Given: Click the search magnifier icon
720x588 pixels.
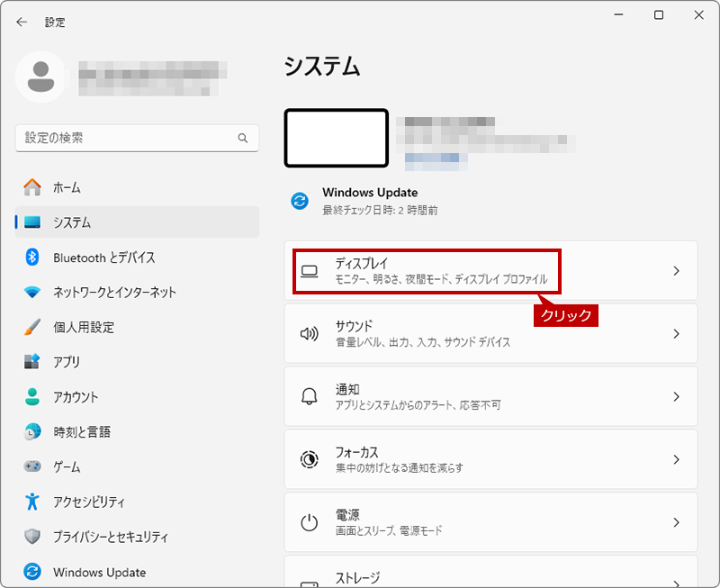Looking at the screenshot, I should (242, 138).
